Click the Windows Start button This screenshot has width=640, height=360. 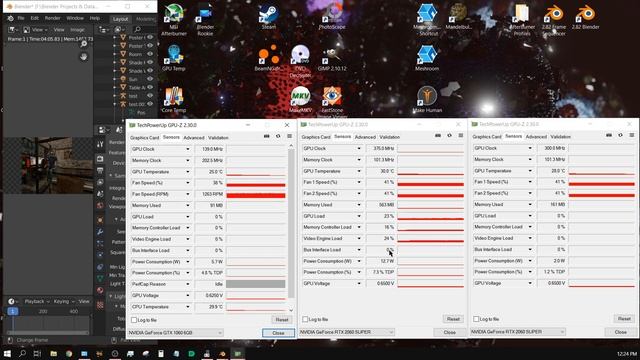coord(7,353)
